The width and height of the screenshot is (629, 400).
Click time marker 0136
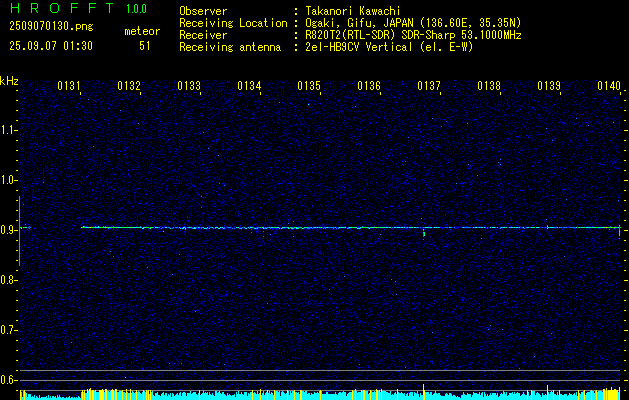click(369, 85)
